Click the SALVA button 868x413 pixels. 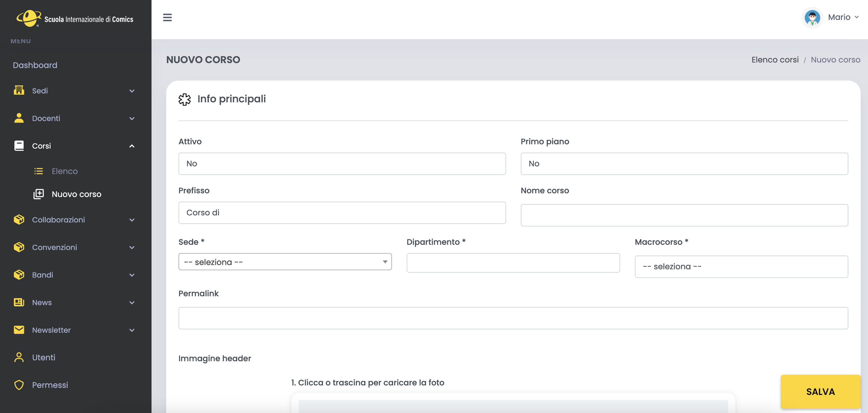point(820,392)
